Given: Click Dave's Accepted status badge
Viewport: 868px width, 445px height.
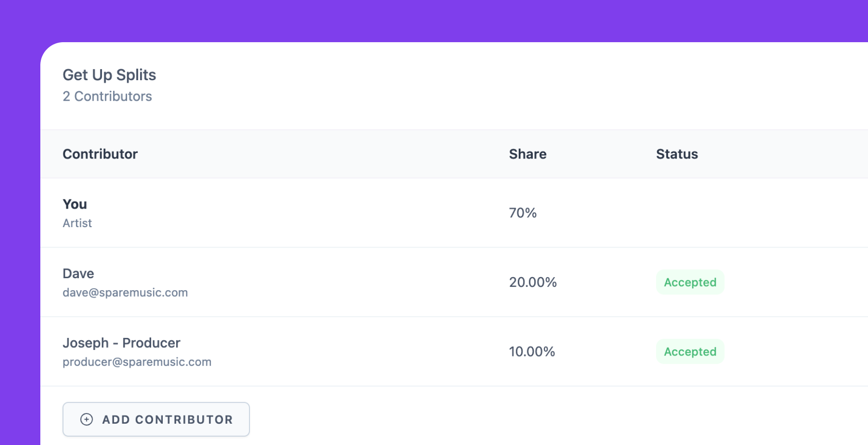Looking at the screenshot, I should tap(690, 282).
